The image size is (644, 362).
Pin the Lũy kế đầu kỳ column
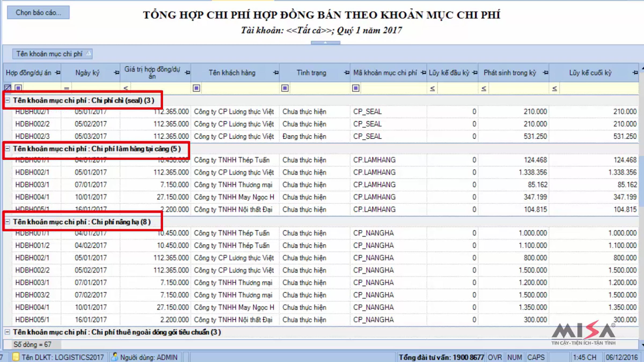[475, 73]
